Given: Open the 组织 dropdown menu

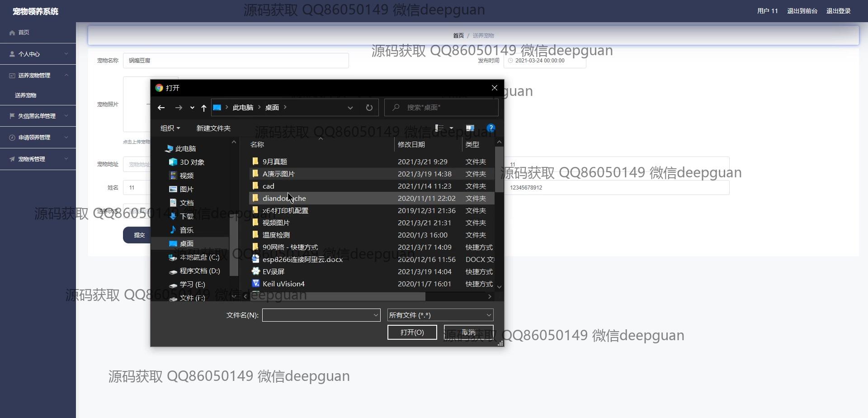Looking at the screenshot, I should (x=170, y=128).
